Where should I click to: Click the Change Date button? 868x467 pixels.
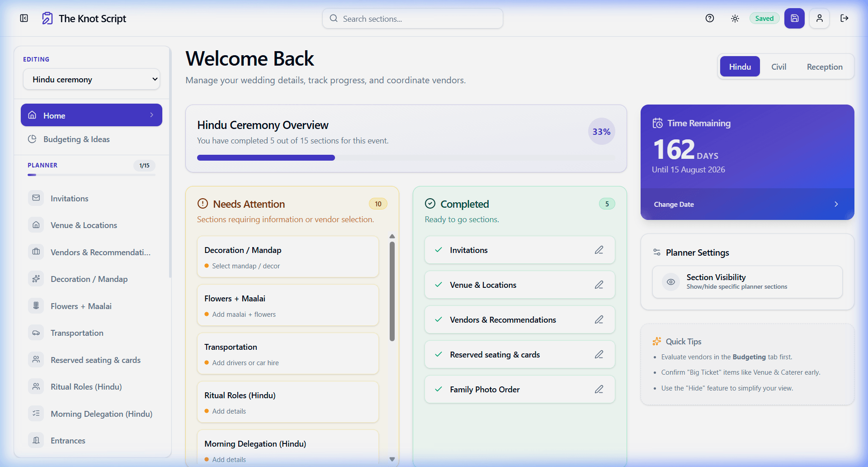click(674, 204)
